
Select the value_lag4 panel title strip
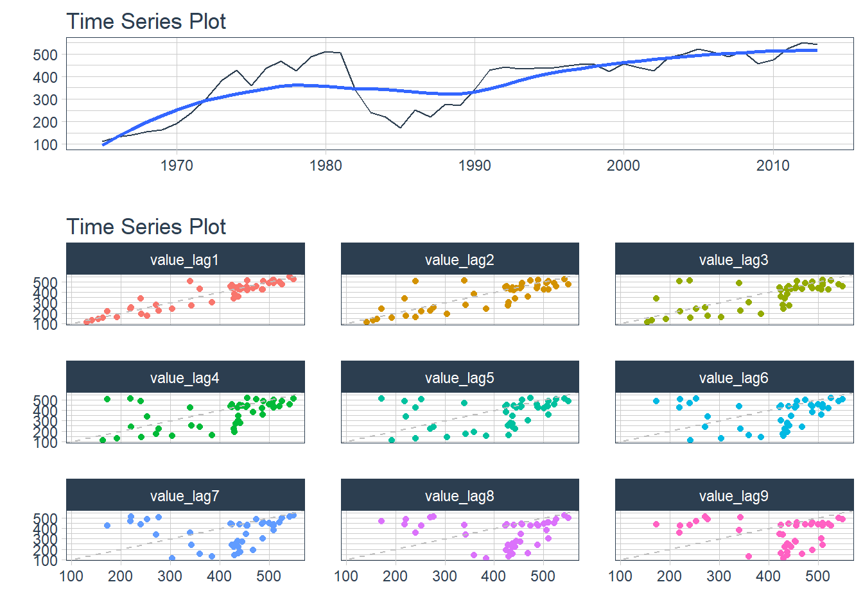tap(185, 377)
